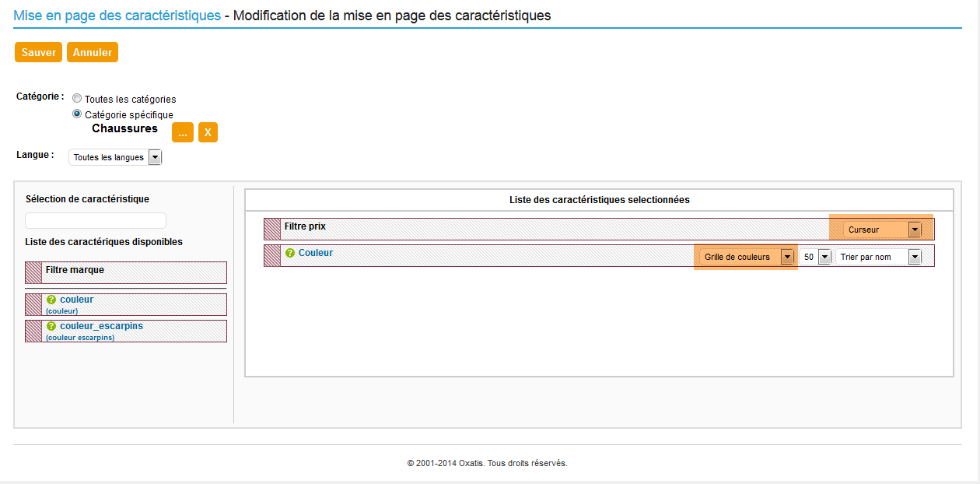Click the Sélection de caractéristique search field
The width and height of the screenshot is (980, 484).
pyautogui.click(x=96, y=220)
